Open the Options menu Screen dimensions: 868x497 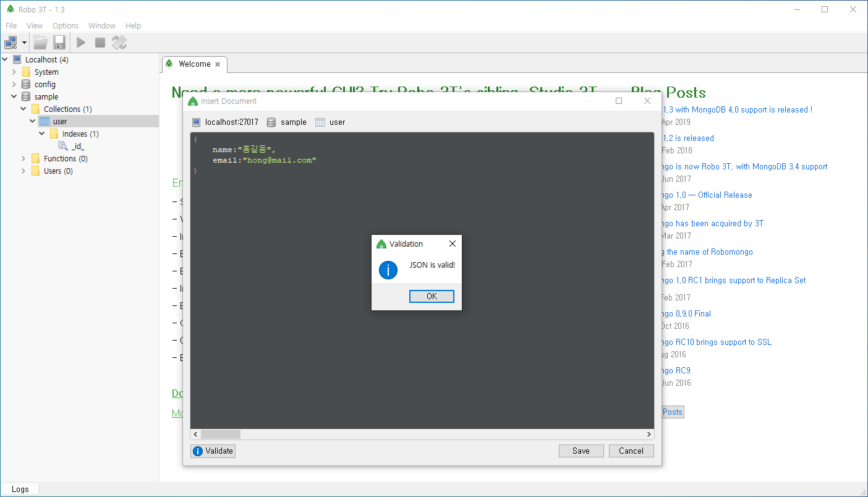pyautogui.click(x=66, y=25)
